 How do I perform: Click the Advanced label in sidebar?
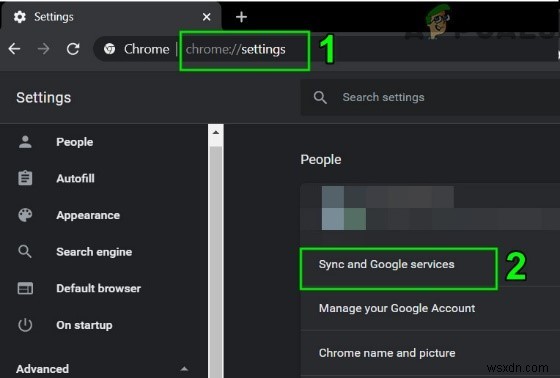click(42, 369)
